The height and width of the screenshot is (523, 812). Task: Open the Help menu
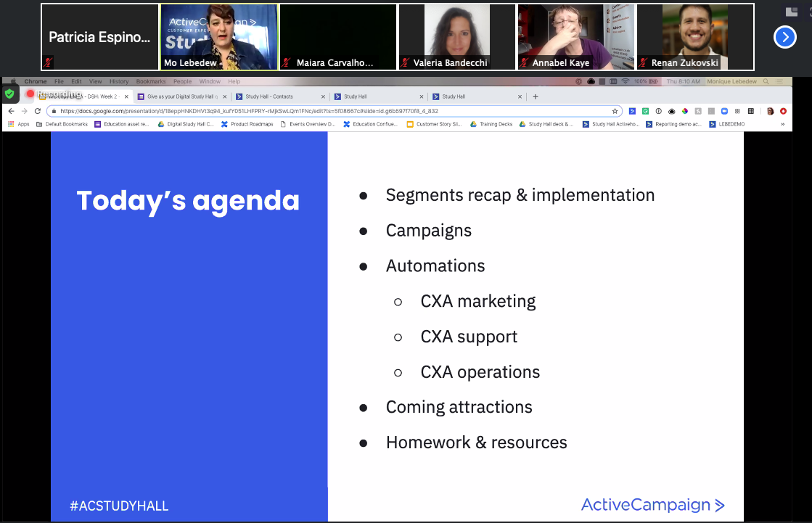click(x=234, y=81)
